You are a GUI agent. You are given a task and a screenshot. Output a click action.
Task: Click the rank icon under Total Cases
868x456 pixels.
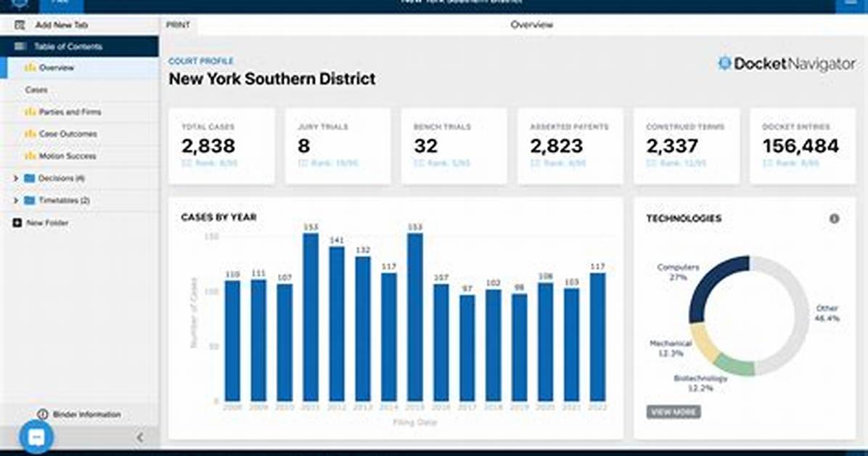click(187, 163)
